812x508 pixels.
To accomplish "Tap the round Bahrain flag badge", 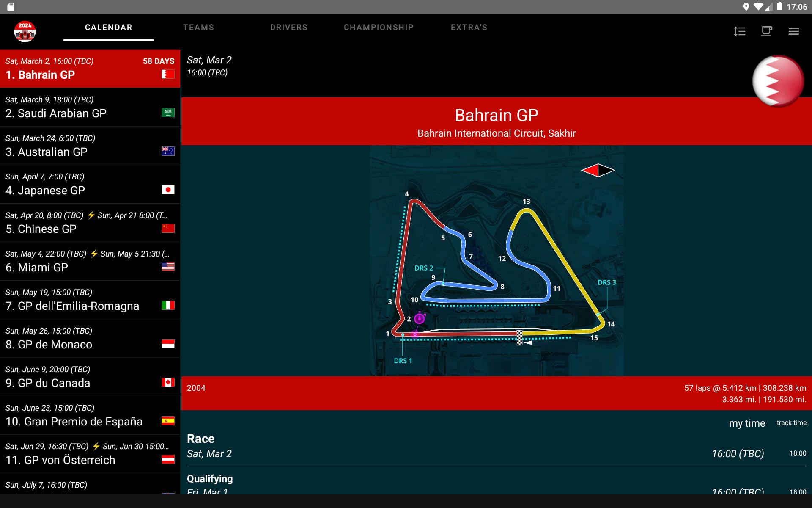I will [778, 81].
